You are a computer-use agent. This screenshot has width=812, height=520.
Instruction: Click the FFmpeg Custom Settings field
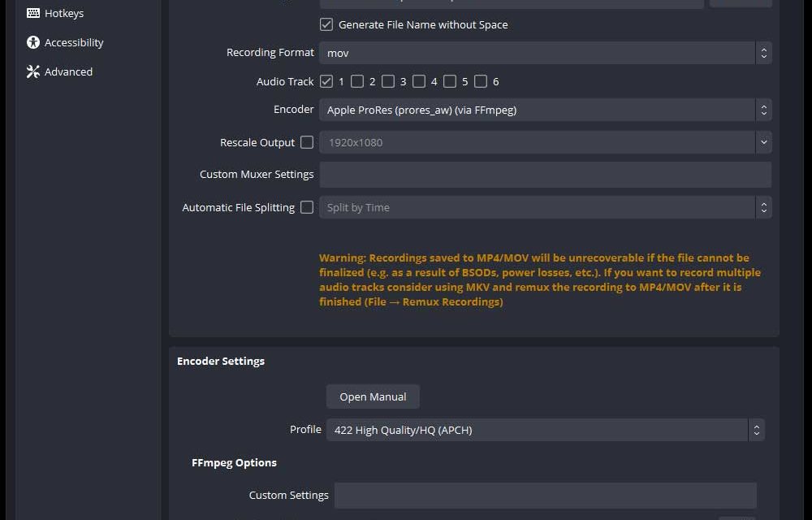(x=544, y=495)
